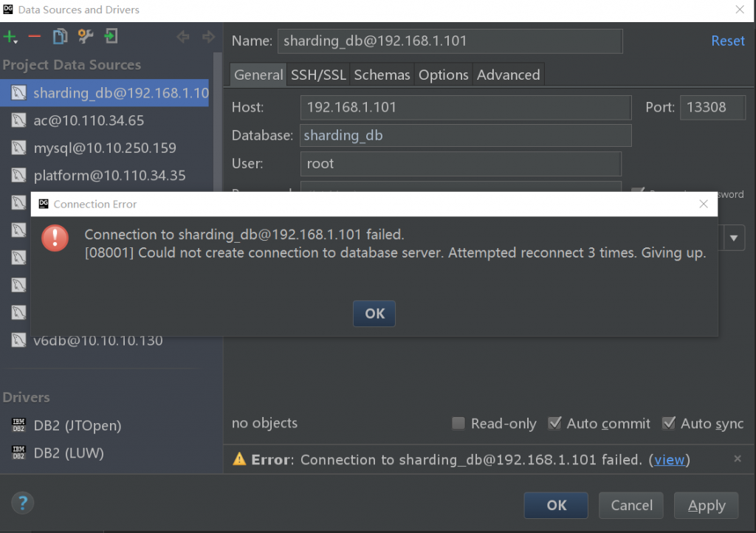Click icon next to sharding_db@192.168.1.101 entry

pyautogui.click(x=18, y=92)
